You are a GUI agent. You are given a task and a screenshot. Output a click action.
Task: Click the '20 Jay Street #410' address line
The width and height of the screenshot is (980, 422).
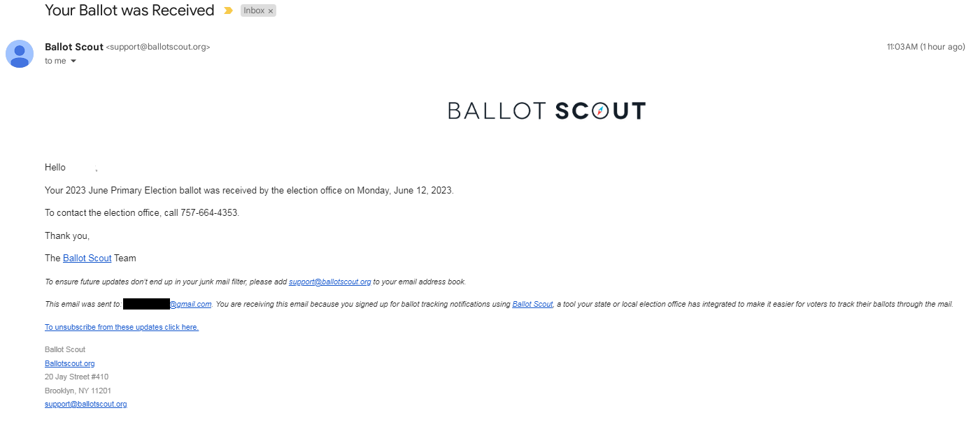[76, 377]
